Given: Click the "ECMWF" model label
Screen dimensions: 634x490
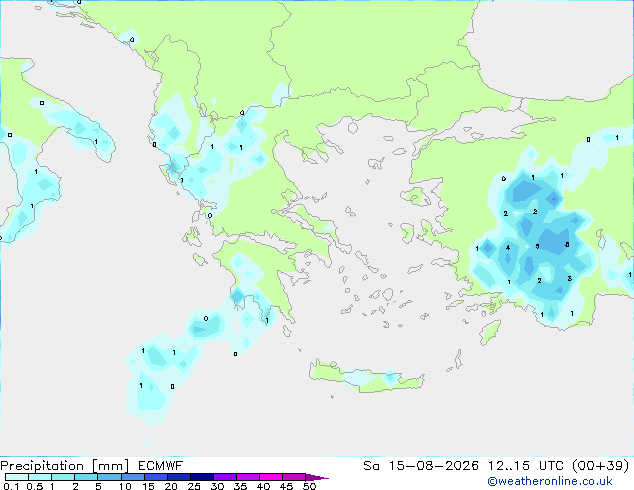Looking at the screenshot, I should pos(161,466).
